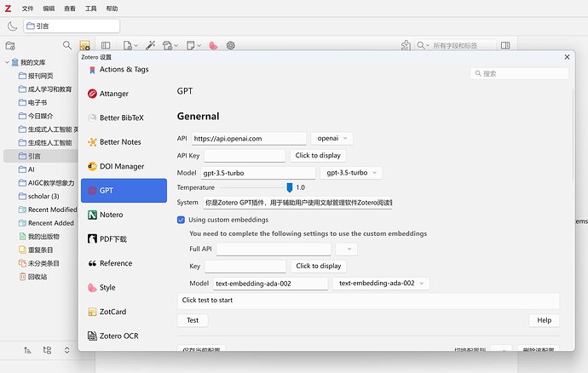Open search mode dropdown in main toolbar
Screen dimensions: 588x373
(423, 45)
